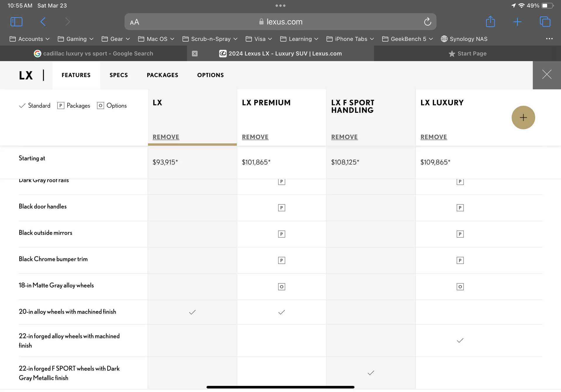Open the OPTIONS section
Viewport: 561px width, 392px height.
click(x=210, y=75)
